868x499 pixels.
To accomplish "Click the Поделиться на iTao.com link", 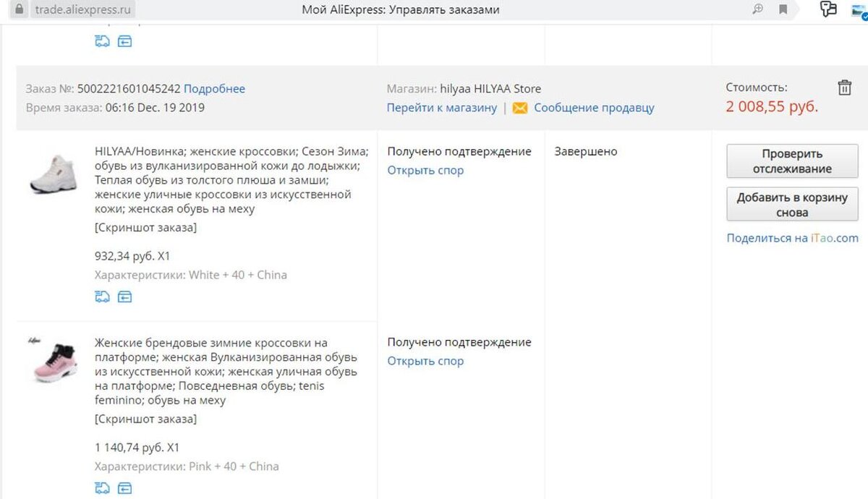I will [x=792, y=238].
